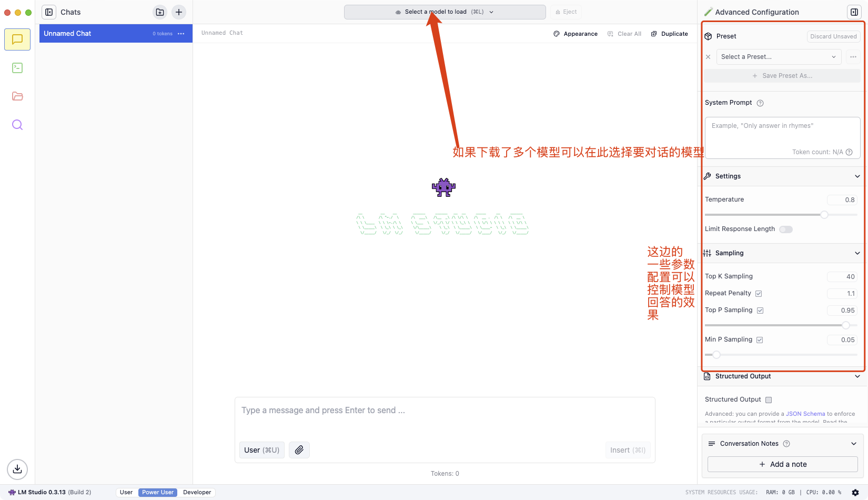This screenshot has width=868, height=500.
Task: Enable Structured Output checkbox
Action: click(x=769, y=400)
